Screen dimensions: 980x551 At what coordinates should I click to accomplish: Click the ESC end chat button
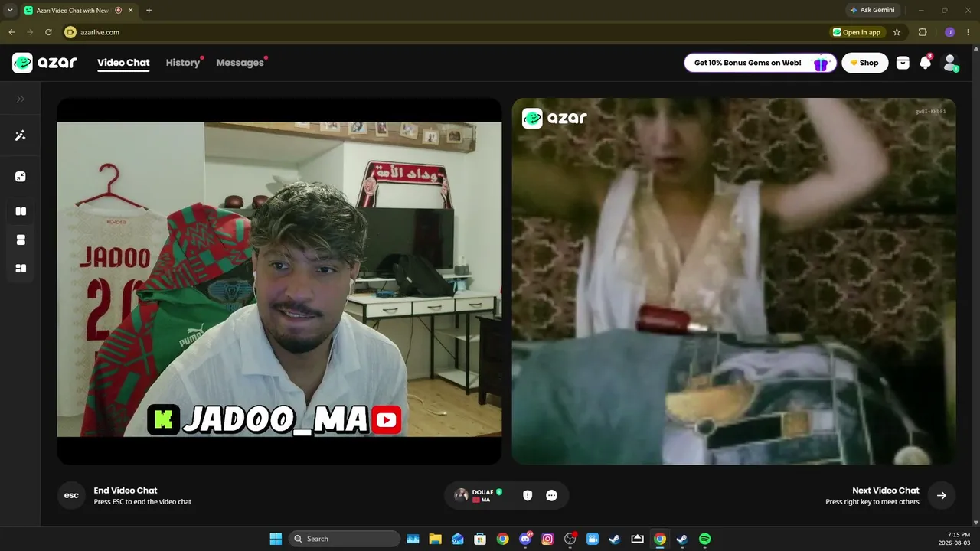coord(71,495)
